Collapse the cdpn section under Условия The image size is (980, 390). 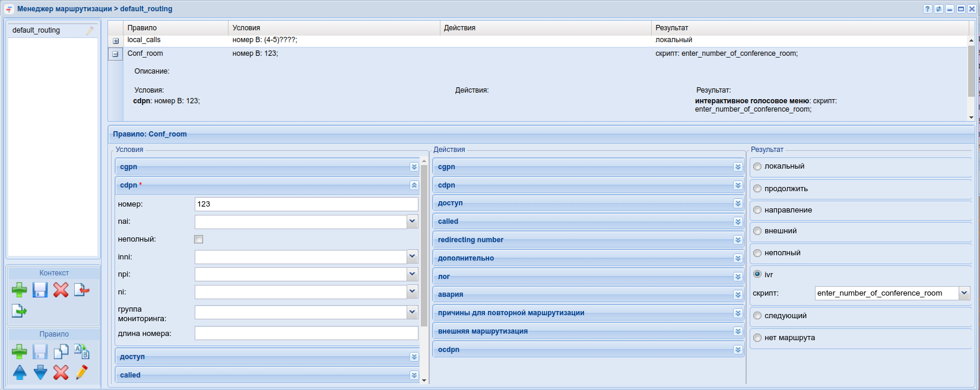point(414,185)
